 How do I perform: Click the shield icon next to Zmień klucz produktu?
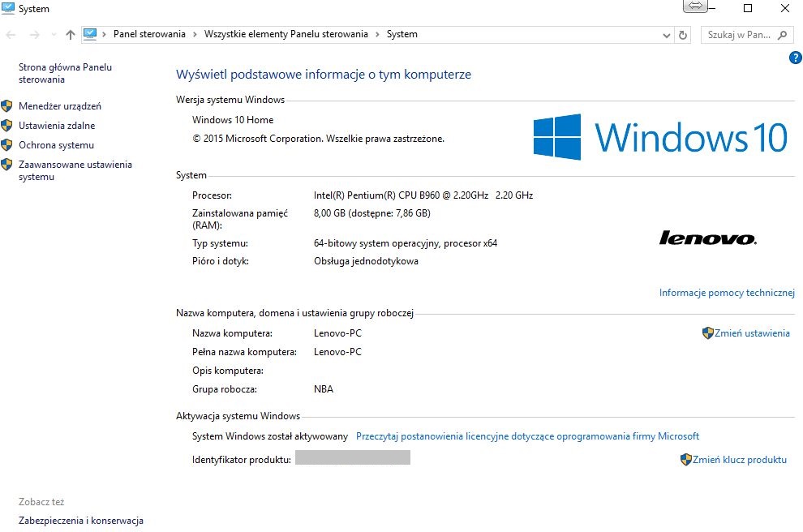click(686, 459)
